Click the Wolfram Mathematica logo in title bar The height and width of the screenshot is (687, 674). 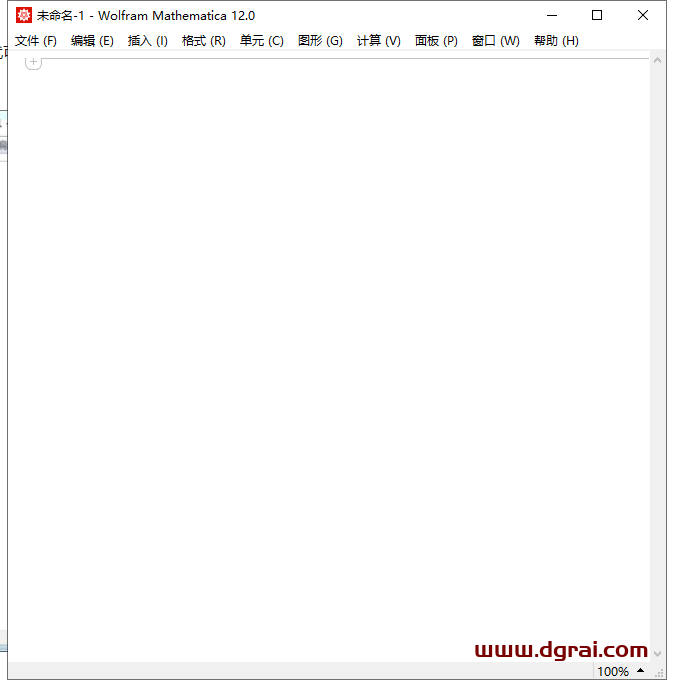[x=24, y=15]
